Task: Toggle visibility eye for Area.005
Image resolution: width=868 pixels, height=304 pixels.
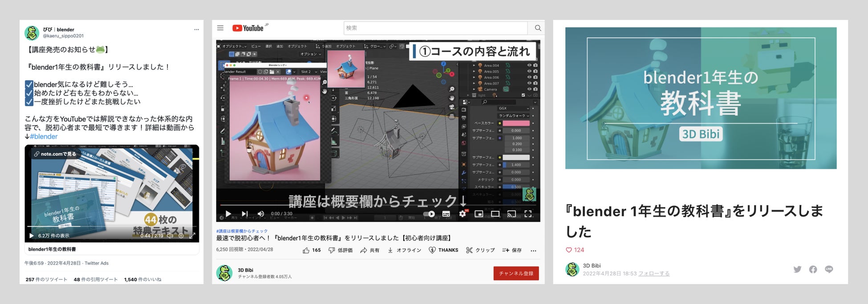Action: pos(529,71)
